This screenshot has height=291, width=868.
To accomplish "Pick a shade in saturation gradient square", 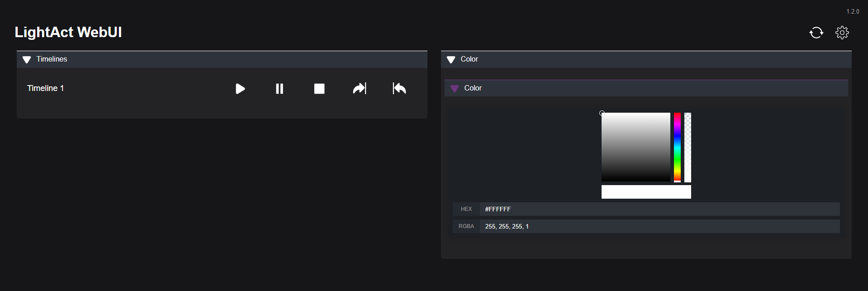I will coord(636,147).
